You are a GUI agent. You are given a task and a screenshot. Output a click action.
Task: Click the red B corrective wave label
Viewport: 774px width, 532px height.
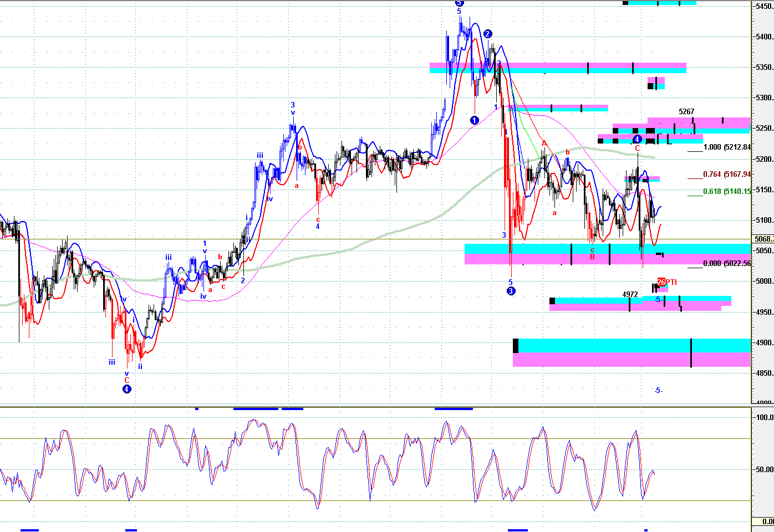(x=592, y=257)
